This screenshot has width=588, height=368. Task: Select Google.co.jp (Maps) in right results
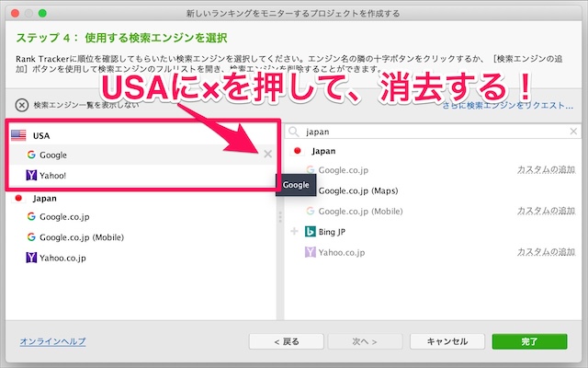[x=358, y=190]
